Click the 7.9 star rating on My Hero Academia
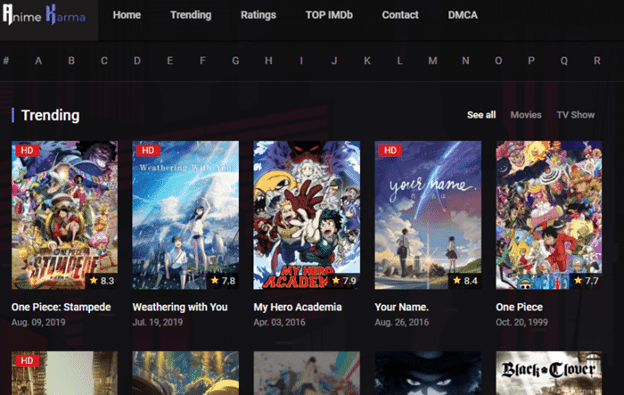Image resolution: width=624 pixels, height=395 pixels. (x=344, y=281)
